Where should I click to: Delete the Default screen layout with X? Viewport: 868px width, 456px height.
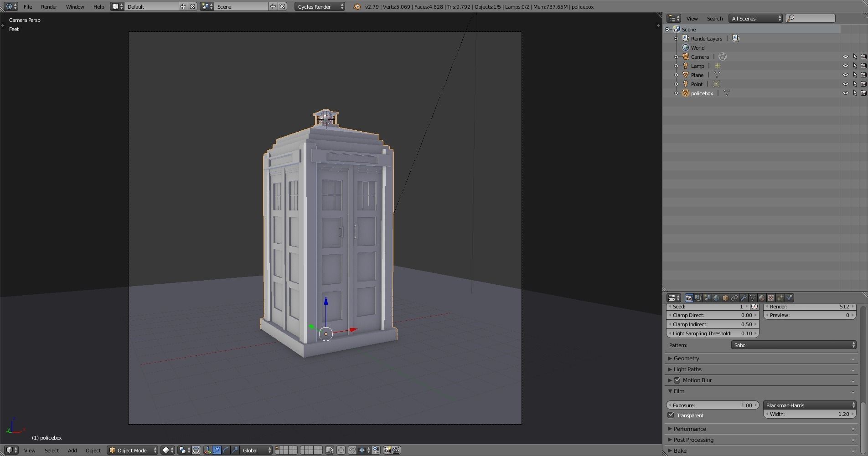192,6
